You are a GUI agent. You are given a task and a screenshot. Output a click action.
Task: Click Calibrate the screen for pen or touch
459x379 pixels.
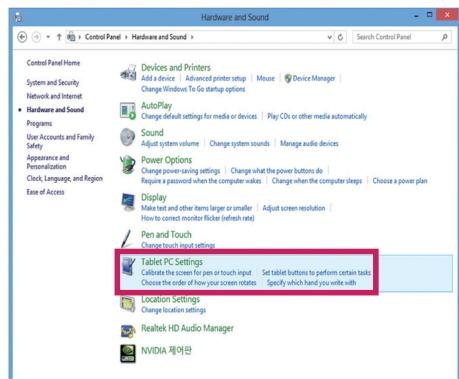pyautogui.click(x=196, y=273)
